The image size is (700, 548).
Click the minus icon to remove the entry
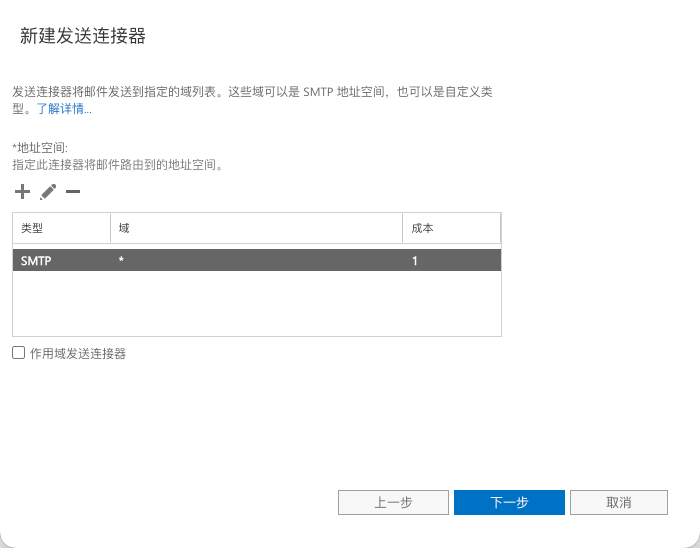73,191
